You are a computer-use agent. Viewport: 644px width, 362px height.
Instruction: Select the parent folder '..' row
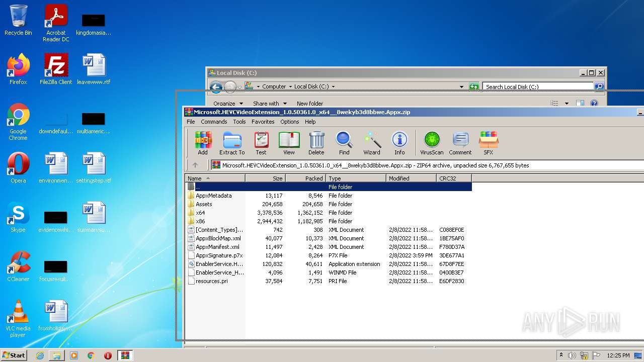329,187
